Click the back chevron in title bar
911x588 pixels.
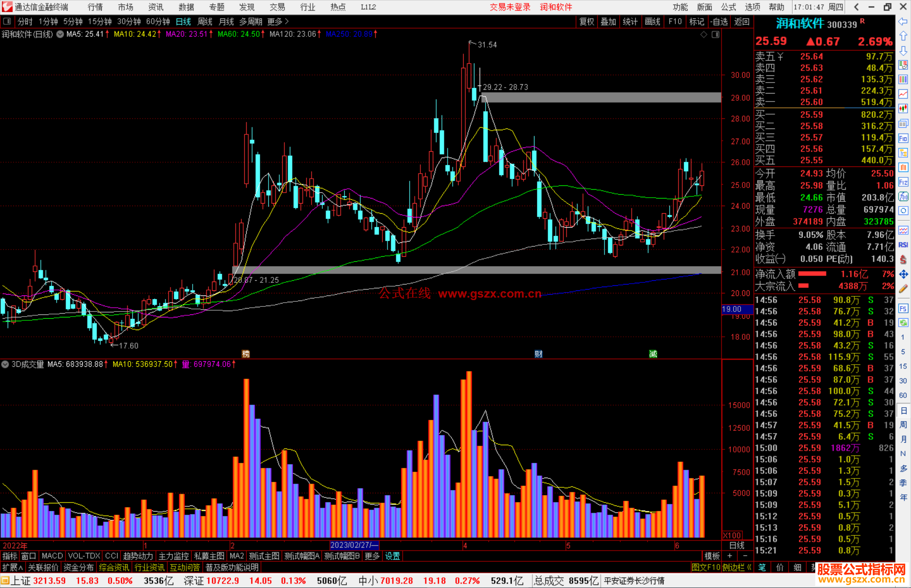856,7
